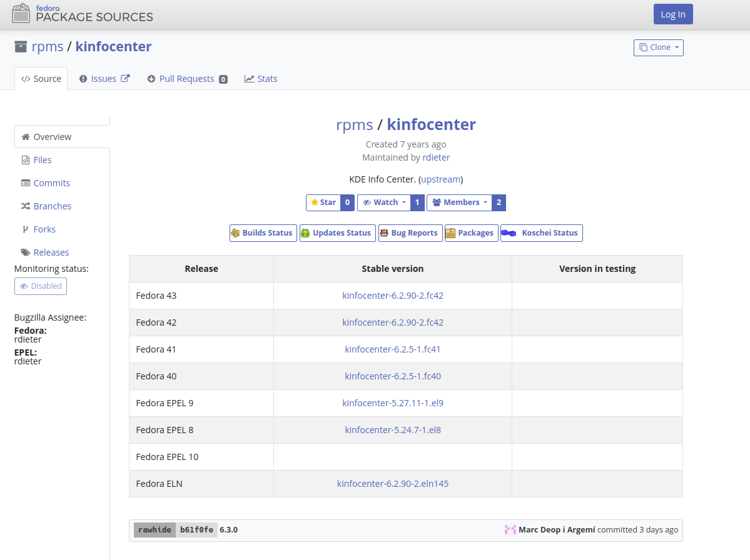Click the rawhide branch label
This screenshot has width=750, height=560.
(x=155, y=529)
